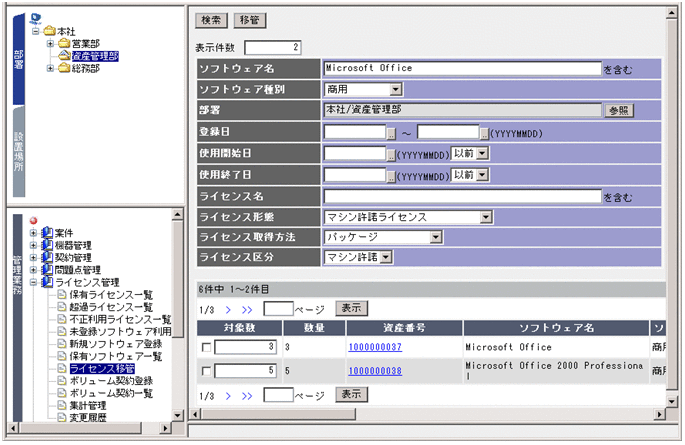Open calendar picker for 使用開始日
Screen dimensions: 685x445
(391, 155)
